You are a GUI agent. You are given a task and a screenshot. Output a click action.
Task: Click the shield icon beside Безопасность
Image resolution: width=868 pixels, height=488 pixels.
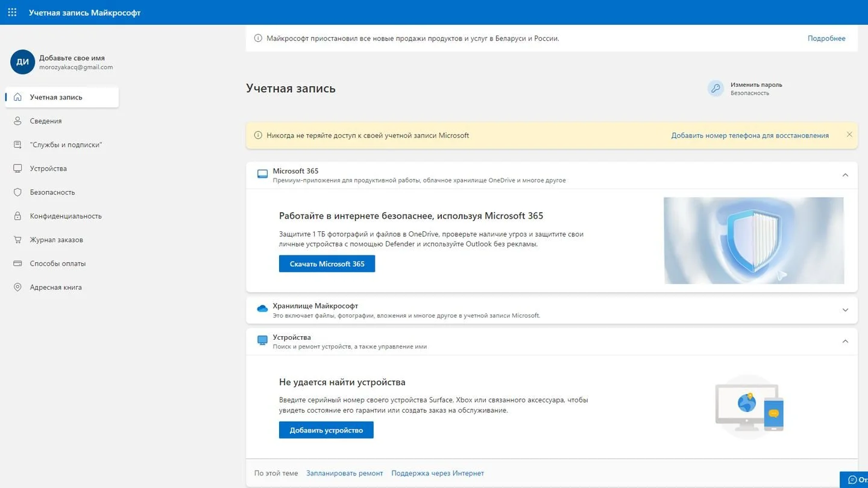[x=17, y=192]
